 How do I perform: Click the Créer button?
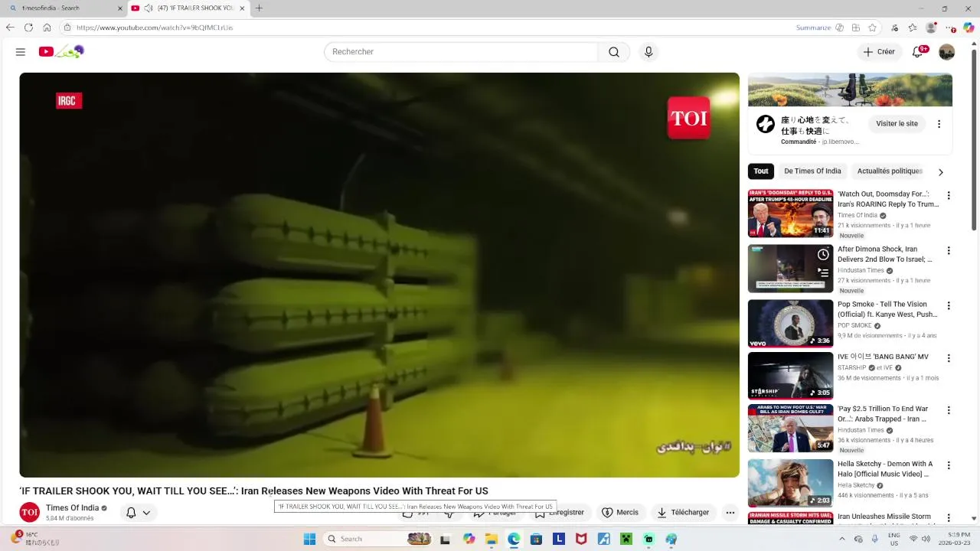[879, 52]
